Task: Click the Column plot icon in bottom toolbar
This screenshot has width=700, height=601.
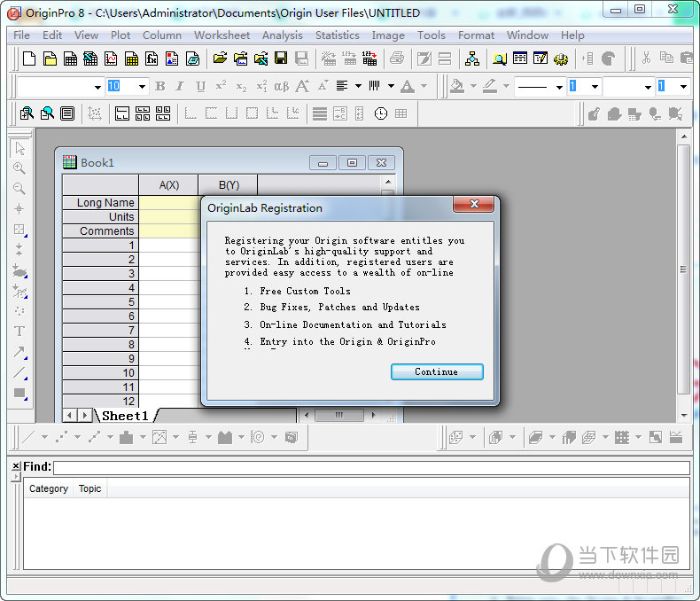Action: pyautogui.click(x=127, y=437)
